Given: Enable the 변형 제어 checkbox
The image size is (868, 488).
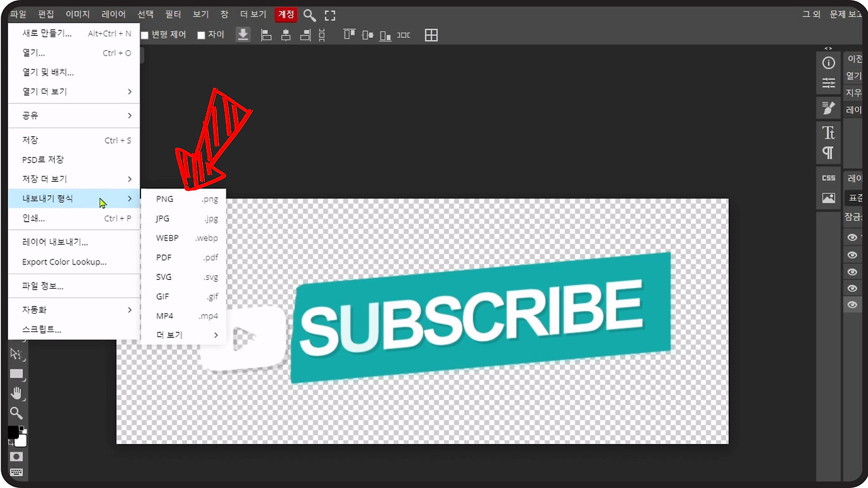Looking at the screenshot, I should [x=144, y=35].
